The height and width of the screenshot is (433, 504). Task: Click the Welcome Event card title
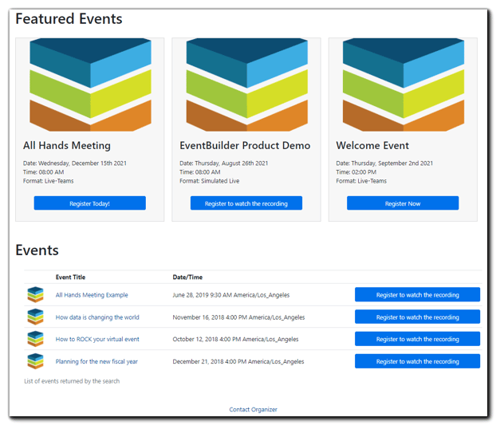coord(372,146)
